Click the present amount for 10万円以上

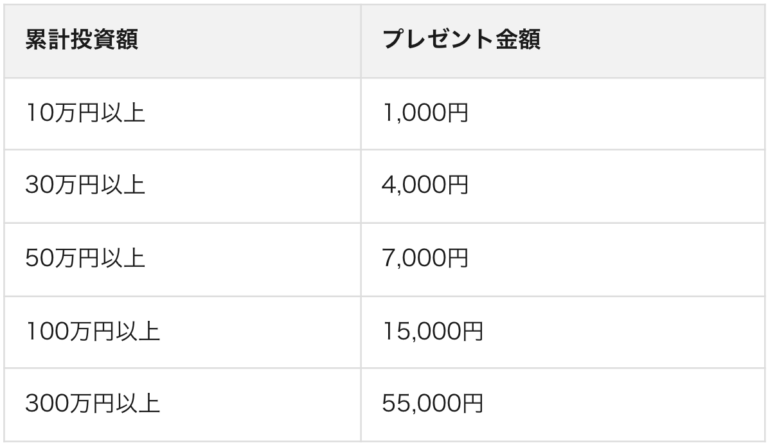click(x=425, y=113)
